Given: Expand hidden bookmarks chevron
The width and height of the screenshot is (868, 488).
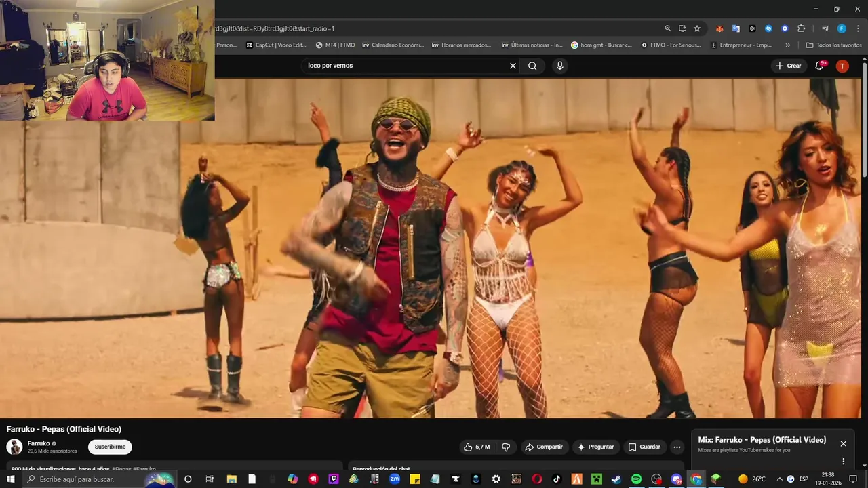Looking at the screenshot, I should [x=787, y=45].
